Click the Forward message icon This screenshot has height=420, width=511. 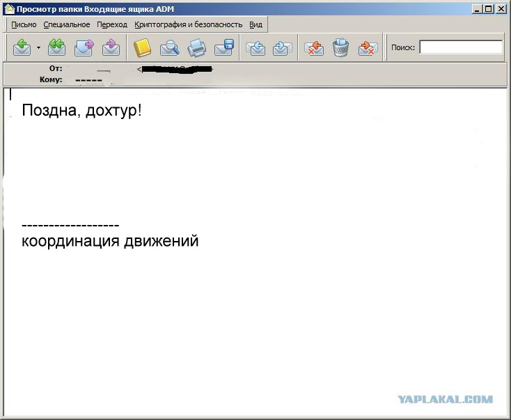click(x=84, y=47)
